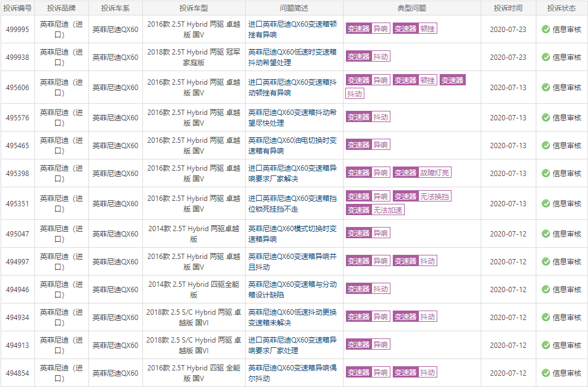Click green check icon in row 499995
Viewport: 588px width, 387px height.
pos(546,30)
